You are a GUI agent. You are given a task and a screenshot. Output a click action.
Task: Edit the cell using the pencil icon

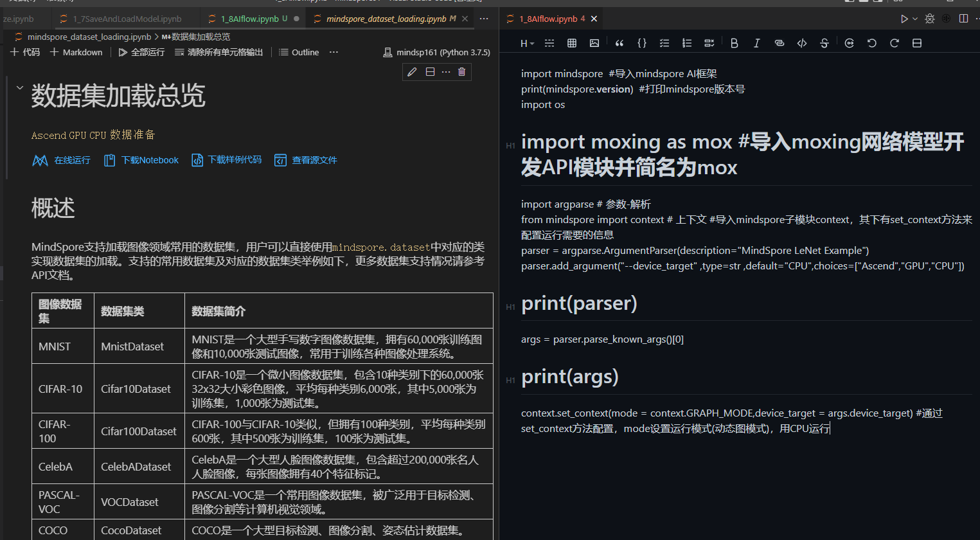tap(412, 71)
